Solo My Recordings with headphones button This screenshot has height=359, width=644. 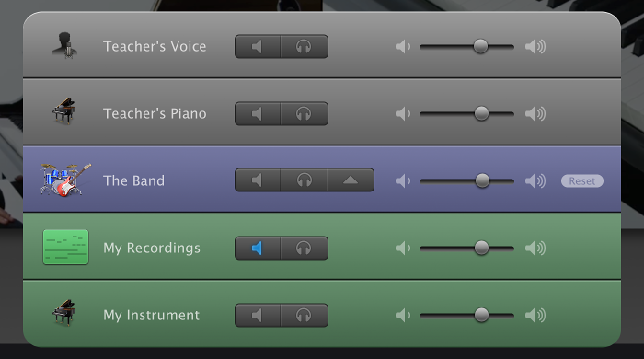point(305,249)
